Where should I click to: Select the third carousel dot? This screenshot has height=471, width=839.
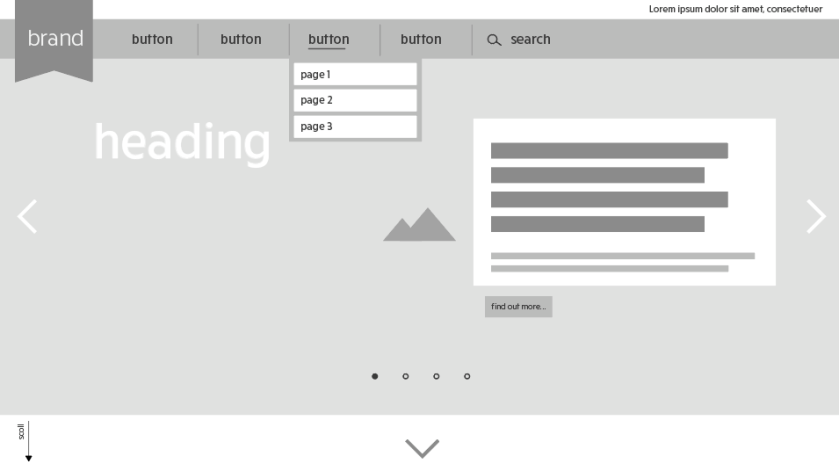pos(436,377)
